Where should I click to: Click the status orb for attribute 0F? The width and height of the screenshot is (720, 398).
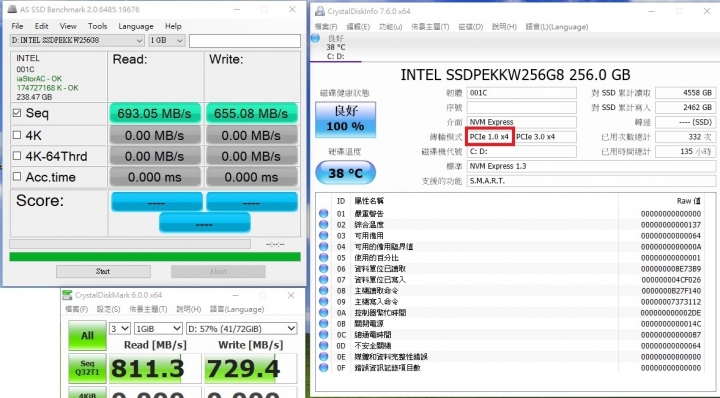coord(324,368)
